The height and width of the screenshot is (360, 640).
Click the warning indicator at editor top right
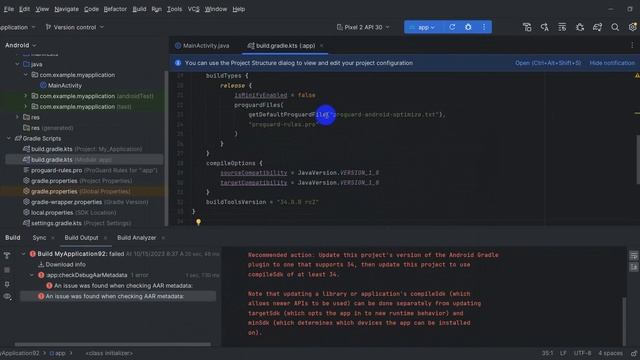[x=637, y=76]
